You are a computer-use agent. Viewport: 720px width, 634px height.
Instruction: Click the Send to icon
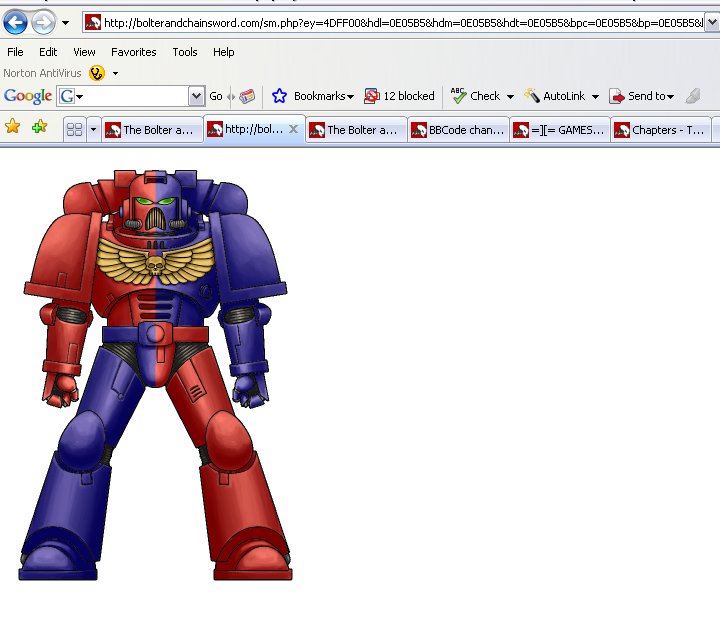click(x=617, y=96)
